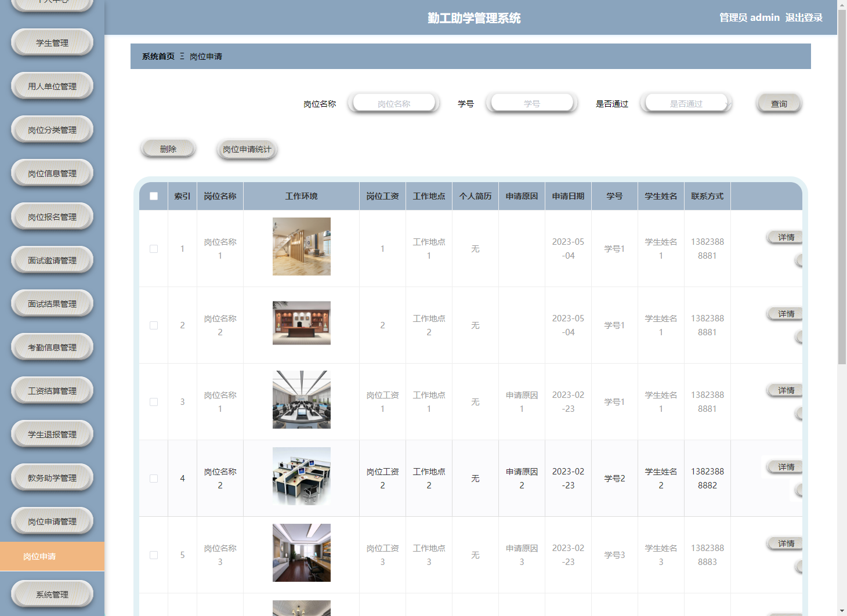This screenshot has height=616, width=847.
Task: Open row 4 cubicle image
Action: click(302, 476)
